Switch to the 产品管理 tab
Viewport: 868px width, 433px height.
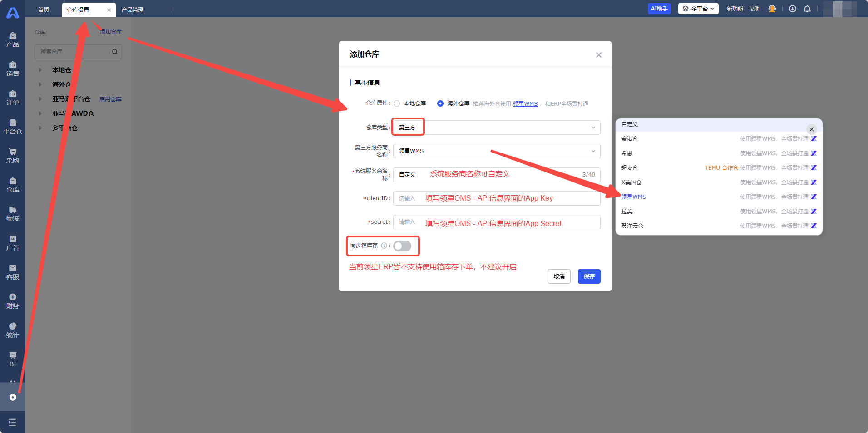click(133, 10)
